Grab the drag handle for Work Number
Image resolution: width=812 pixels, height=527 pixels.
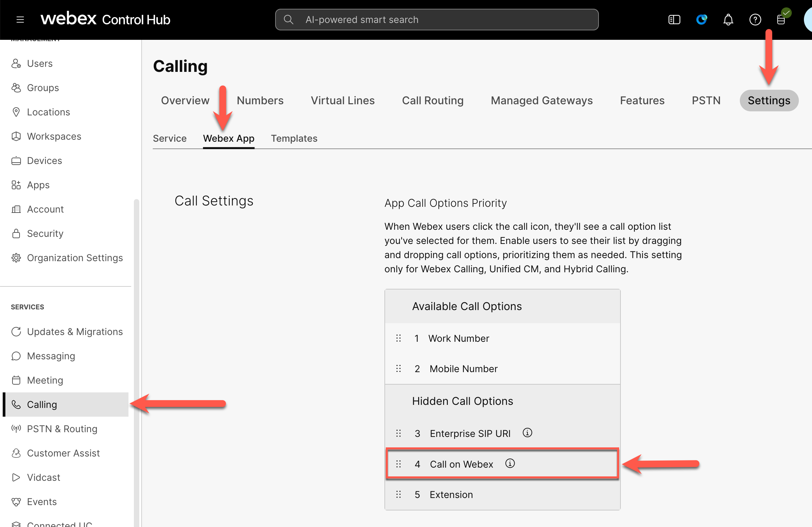[399, 338]
